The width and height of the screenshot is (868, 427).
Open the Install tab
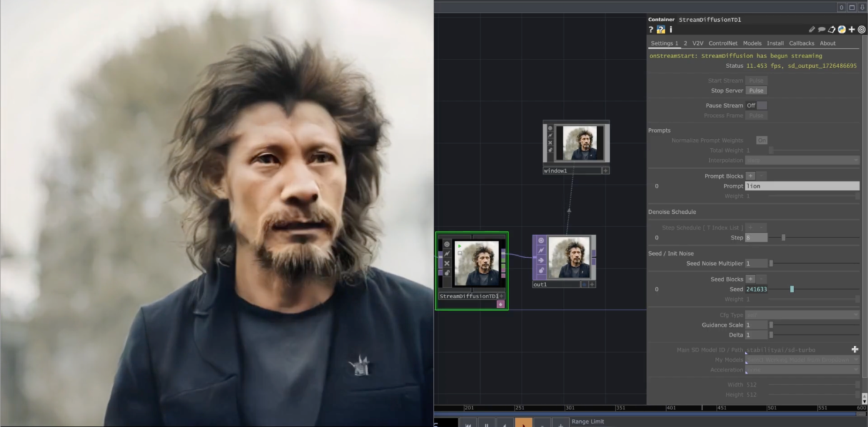click(x=775, y=43)
